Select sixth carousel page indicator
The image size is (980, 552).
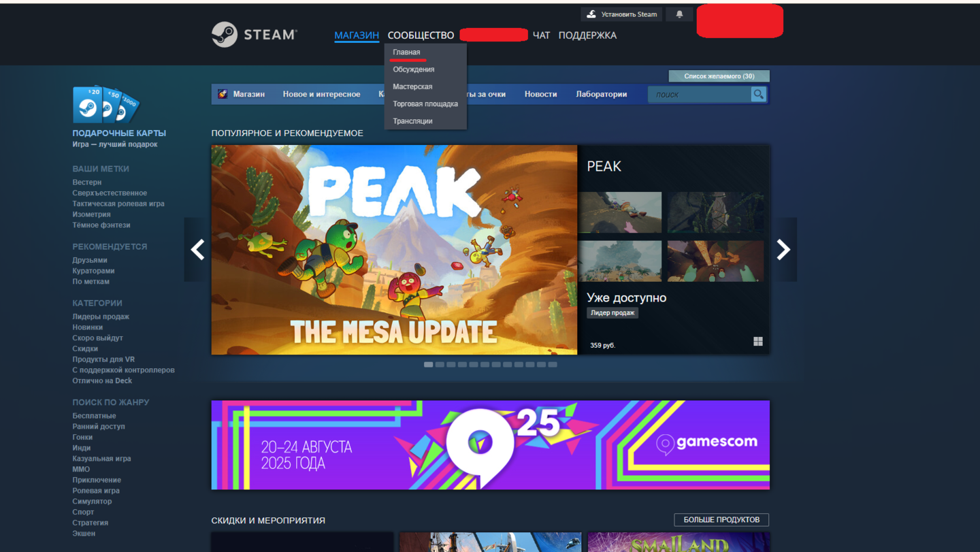click(485, 365)
